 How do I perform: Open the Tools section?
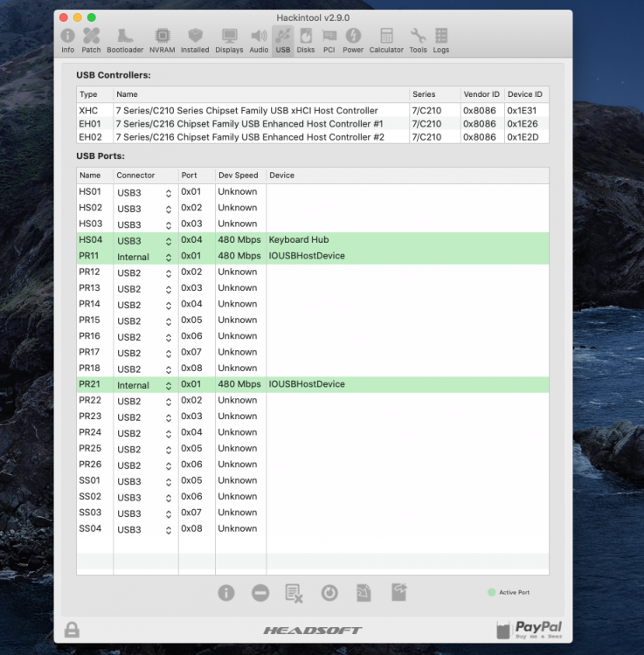tap(418, 40)
